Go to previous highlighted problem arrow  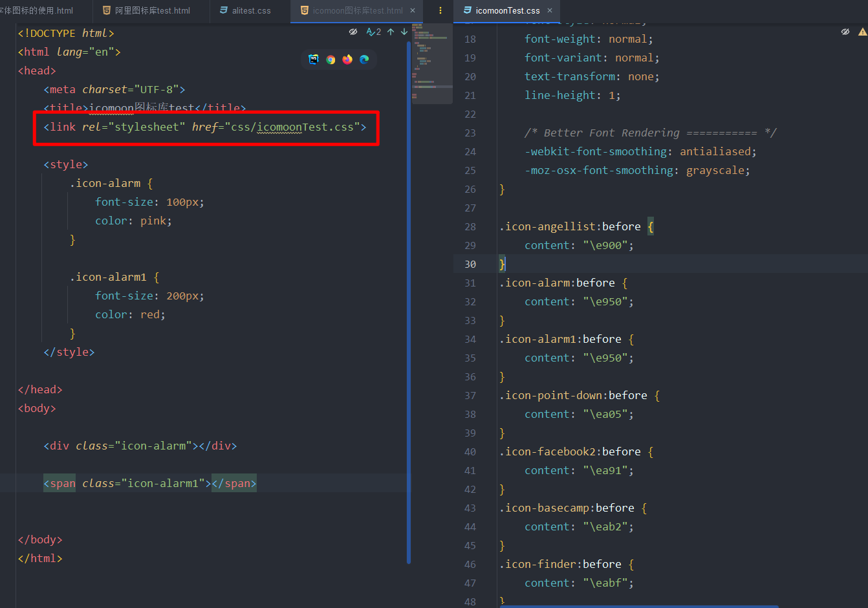(391, 32)
